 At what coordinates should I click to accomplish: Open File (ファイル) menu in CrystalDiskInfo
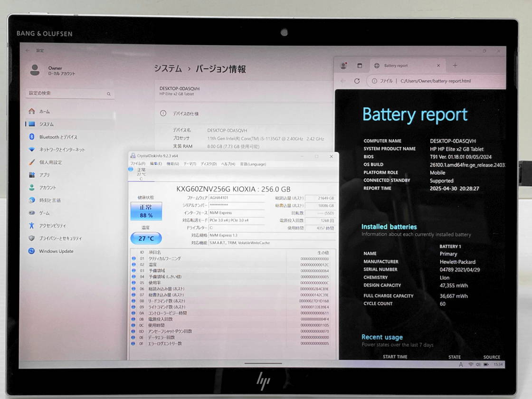tap(138, 164)
